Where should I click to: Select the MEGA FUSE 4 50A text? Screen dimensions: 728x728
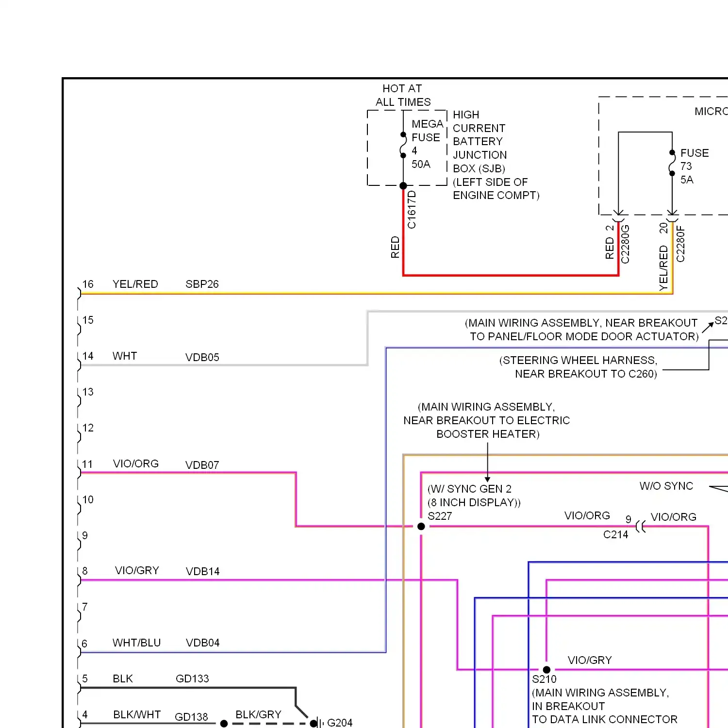427,144
